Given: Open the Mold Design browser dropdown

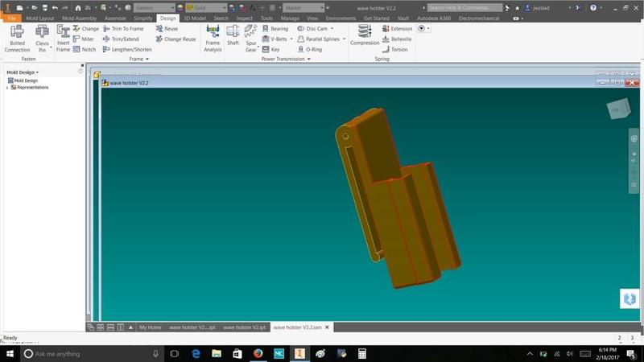Looking at the screenshot, I should point(23,72).
